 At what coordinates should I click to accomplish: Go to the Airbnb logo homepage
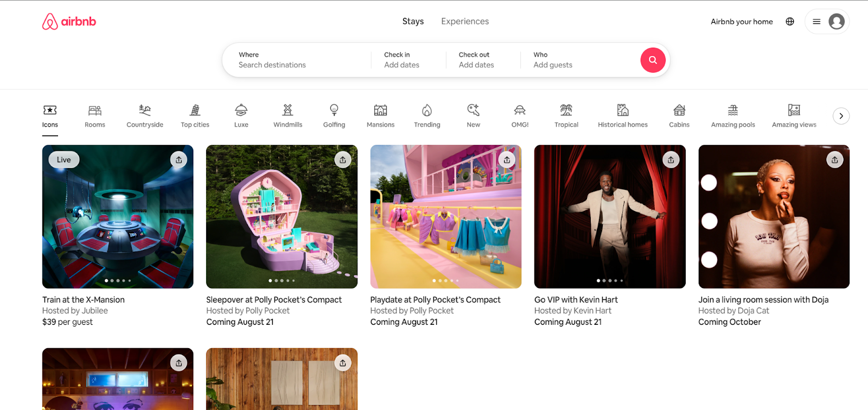tap(69, 22)
